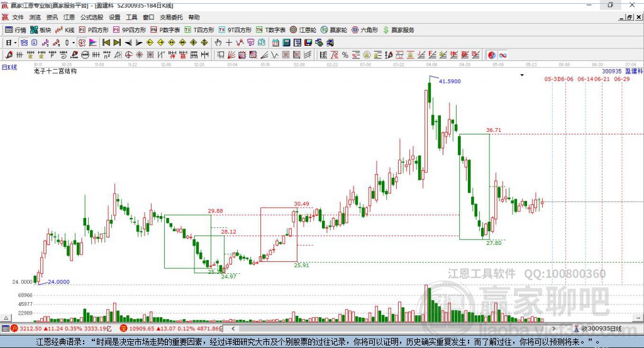The image size is (644, 348).
Task: Click the red-blue yin-yang icon
Action: (x=492, y=55)
